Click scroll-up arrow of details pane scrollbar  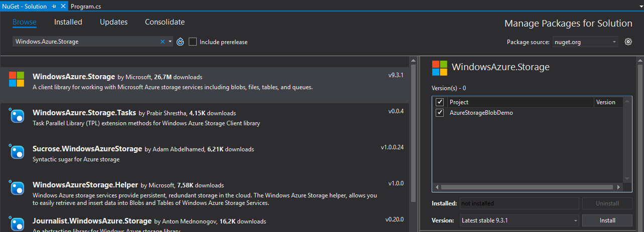(640, 61)
